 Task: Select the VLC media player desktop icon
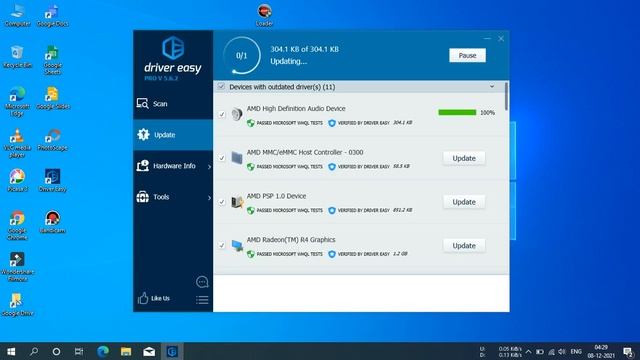(x=17, y=143)
